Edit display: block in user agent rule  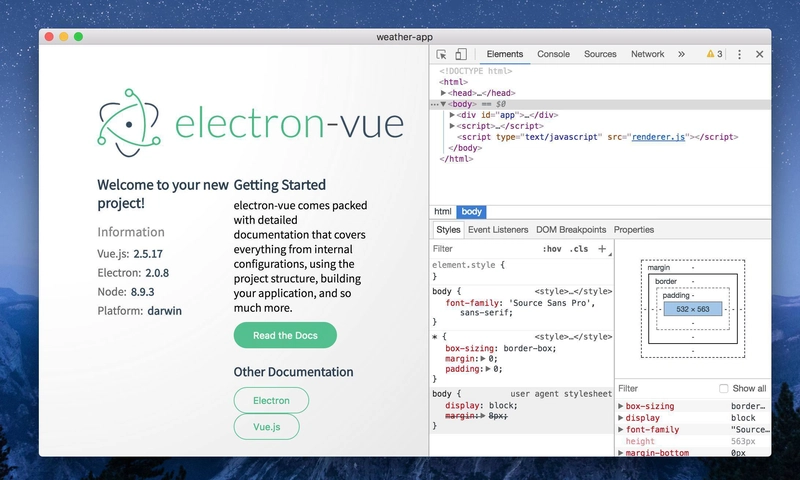(x=481, y=406)
